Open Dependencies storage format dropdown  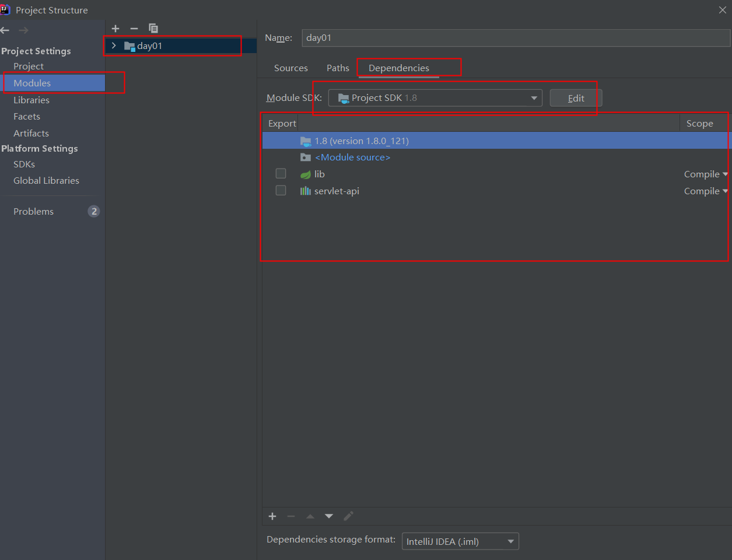pyautogui.click(x=460, y=541)
